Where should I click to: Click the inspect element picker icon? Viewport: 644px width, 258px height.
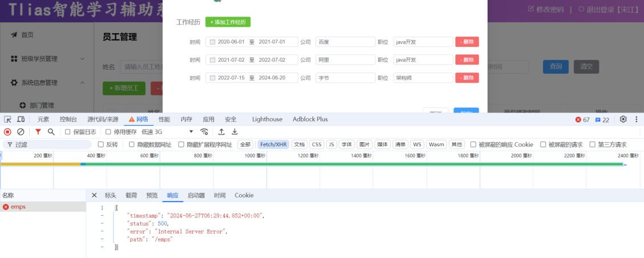click(x=7, y=119)
